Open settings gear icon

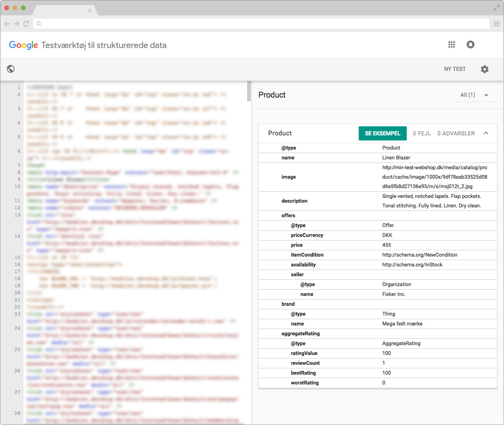click(x=485, y=69)
